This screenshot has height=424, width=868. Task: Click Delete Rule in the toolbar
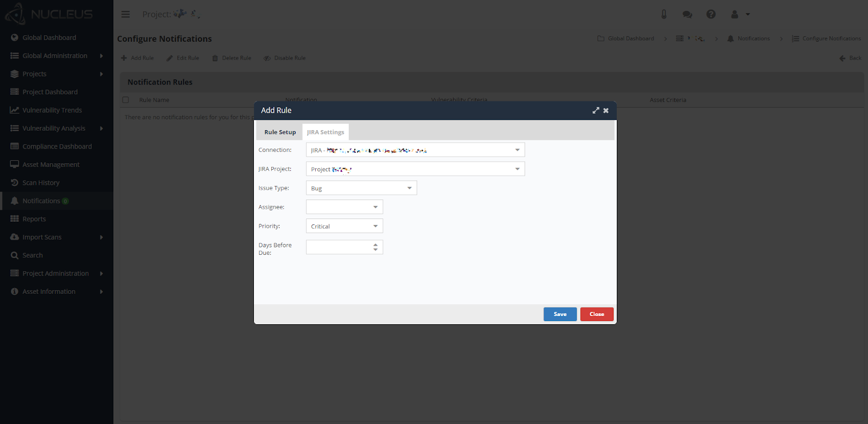pos(232,58)
